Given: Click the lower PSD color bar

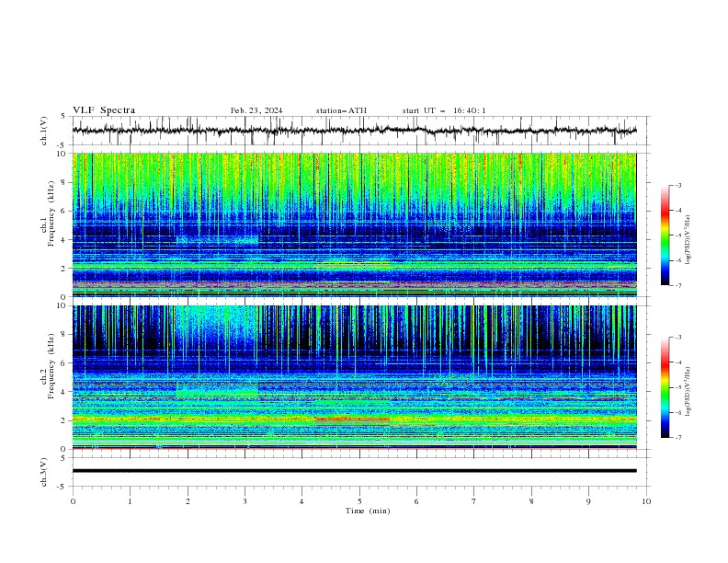Looking at the screenshot, I should tap(665, 387).
